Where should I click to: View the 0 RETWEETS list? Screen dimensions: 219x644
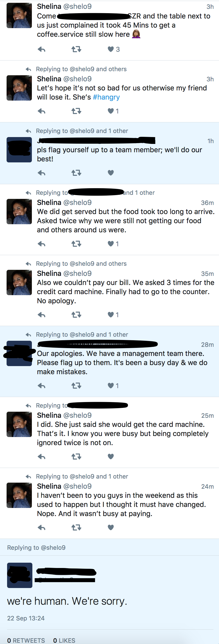coord(26,640)
